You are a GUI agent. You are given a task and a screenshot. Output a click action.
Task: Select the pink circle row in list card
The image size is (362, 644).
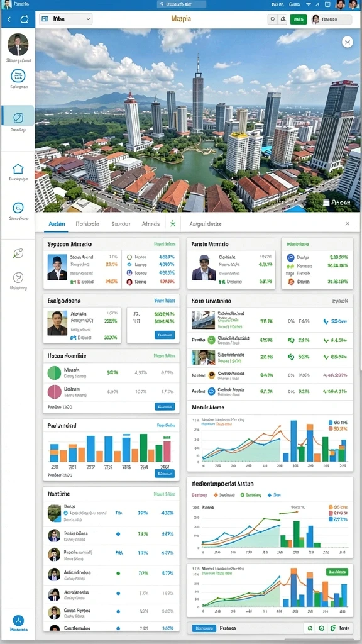pos(111,392)
